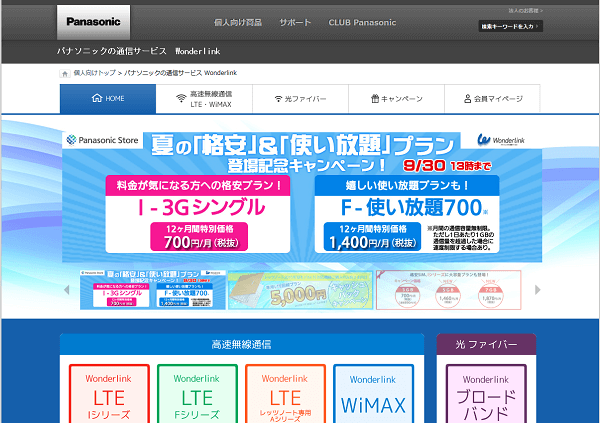Show the previous carousel slide with left arrow

tap(67, 290)
